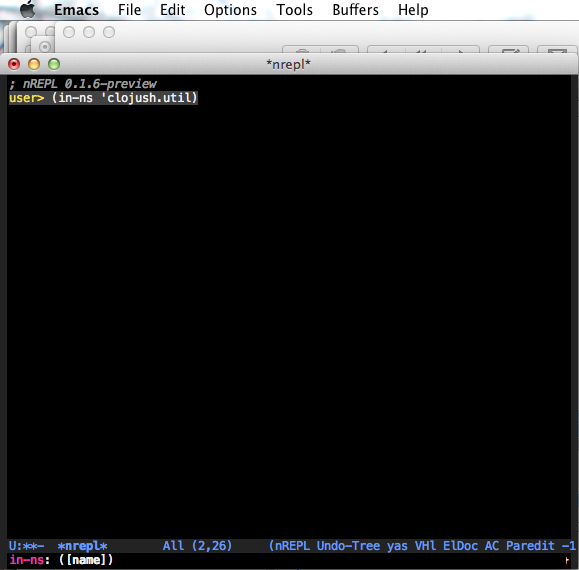Viewport: 579px width, 570px height.
Task: Open the Edit menu
Action: tap(172, 10)
